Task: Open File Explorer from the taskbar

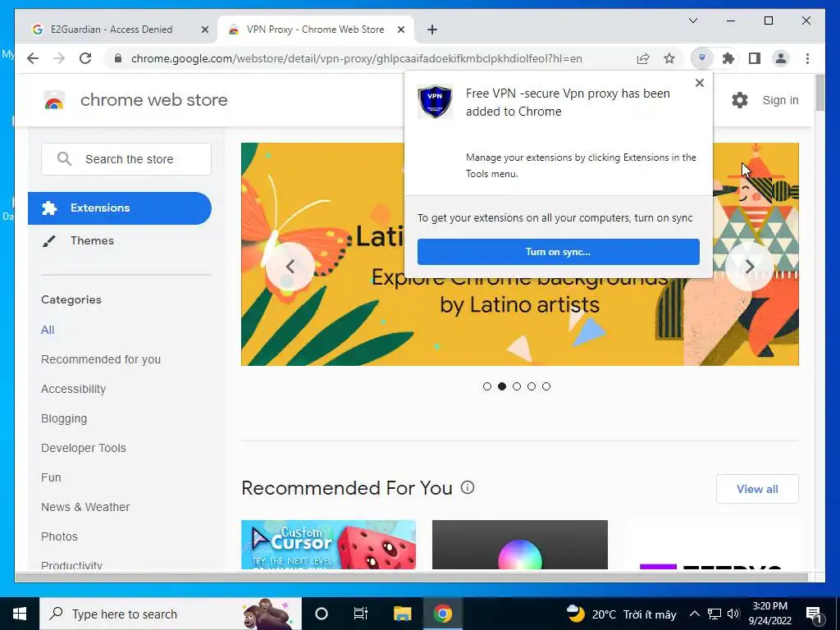Action: pos(402,614)
